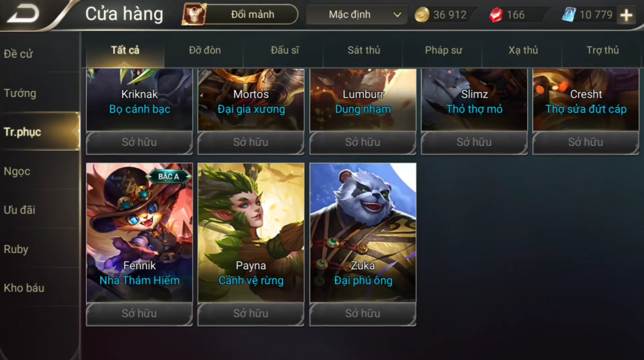Tap the blue voucher ticket icon
Viewport: 644px width, 360px height.
pos(569,15)
